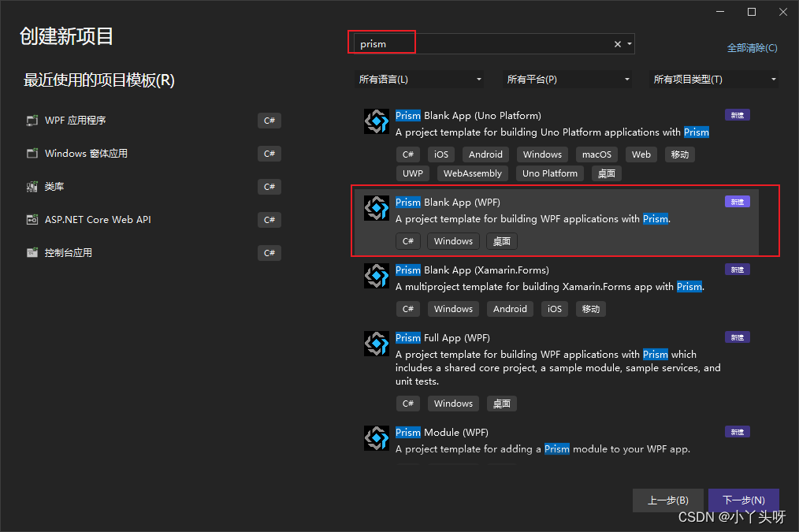Open the 所有语言(L) language filter dropdown
Image resolution: width=799 pixels, height=532 pixels.
(x=419, y=80)
